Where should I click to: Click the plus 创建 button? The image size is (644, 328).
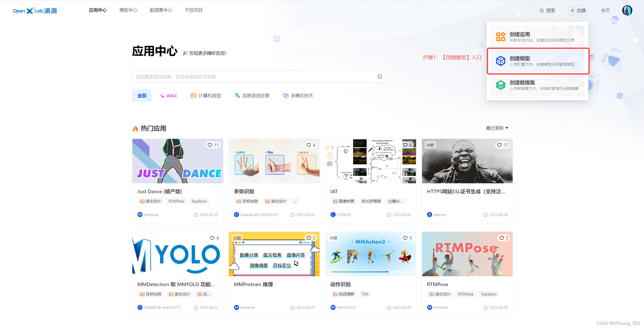(578, 10)
